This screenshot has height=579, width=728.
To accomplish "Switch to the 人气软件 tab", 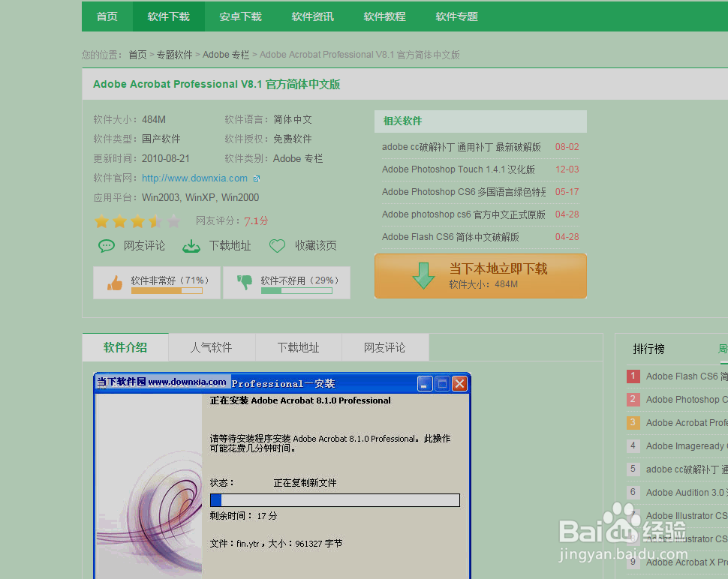I will tap(212, 347).
